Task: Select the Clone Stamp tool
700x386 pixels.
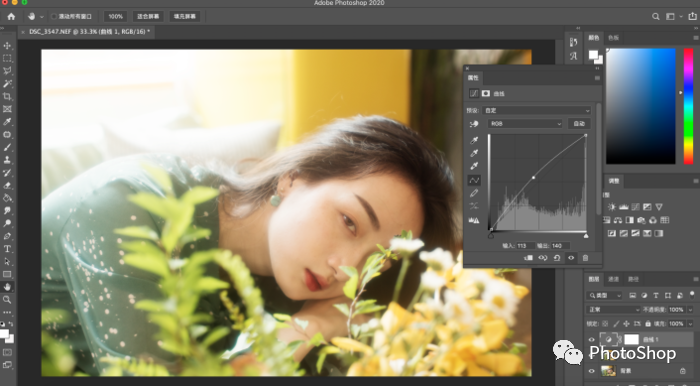Action: (x=7, y=160)
